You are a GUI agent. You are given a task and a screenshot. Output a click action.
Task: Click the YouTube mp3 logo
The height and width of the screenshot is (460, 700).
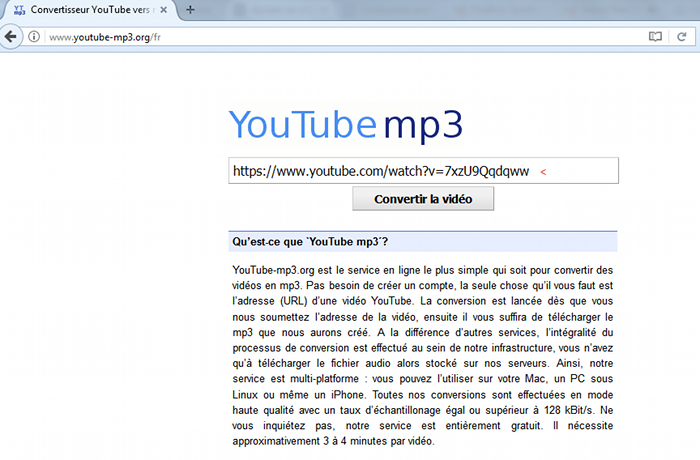(346, 125)
